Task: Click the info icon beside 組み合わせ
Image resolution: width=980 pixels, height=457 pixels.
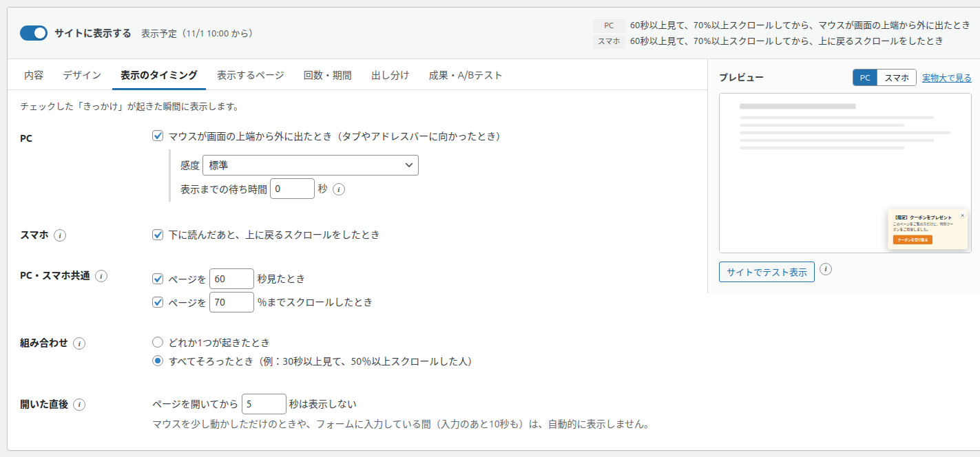Action: coord(79,343)
